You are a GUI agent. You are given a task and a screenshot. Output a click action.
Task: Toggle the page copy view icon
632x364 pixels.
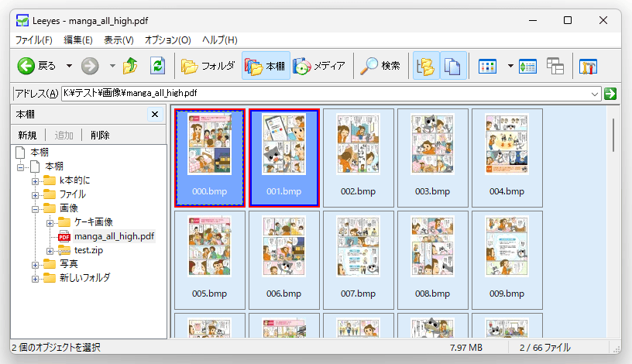click(x=453, y=66)
